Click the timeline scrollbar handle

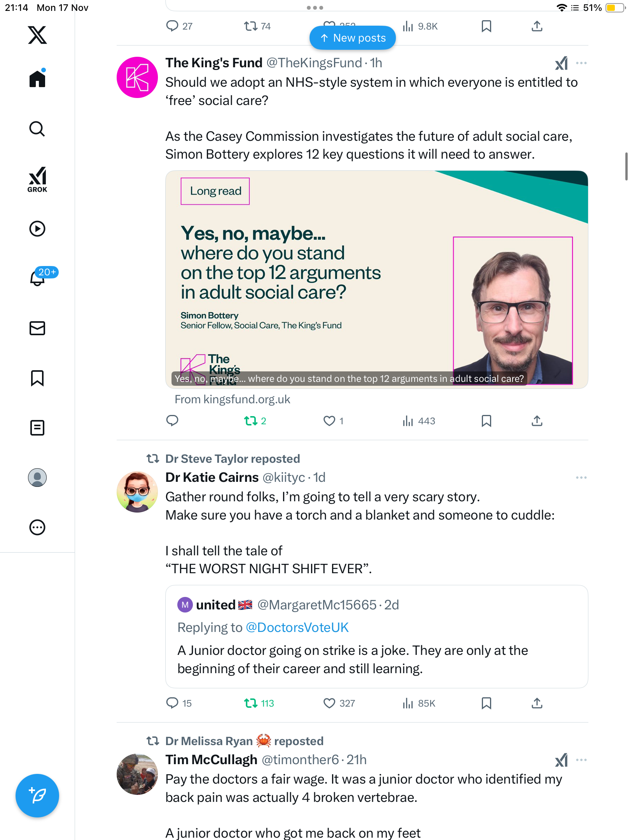point(626,166)
